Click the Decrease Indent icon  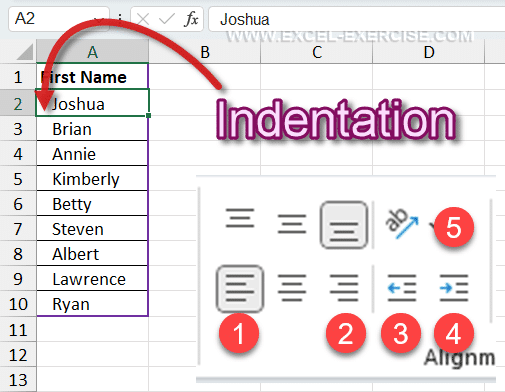402,288
